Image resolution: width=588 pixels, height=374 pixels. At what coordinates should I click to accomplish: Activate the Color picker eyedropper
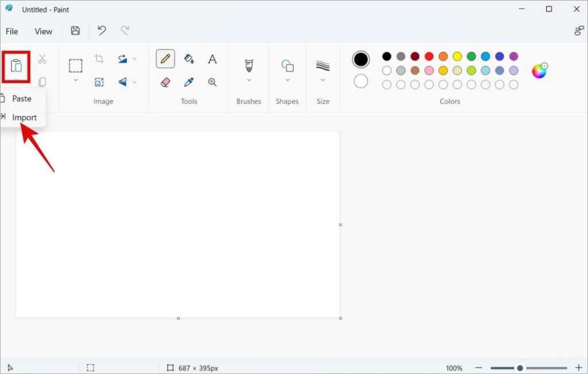[189, 82]
